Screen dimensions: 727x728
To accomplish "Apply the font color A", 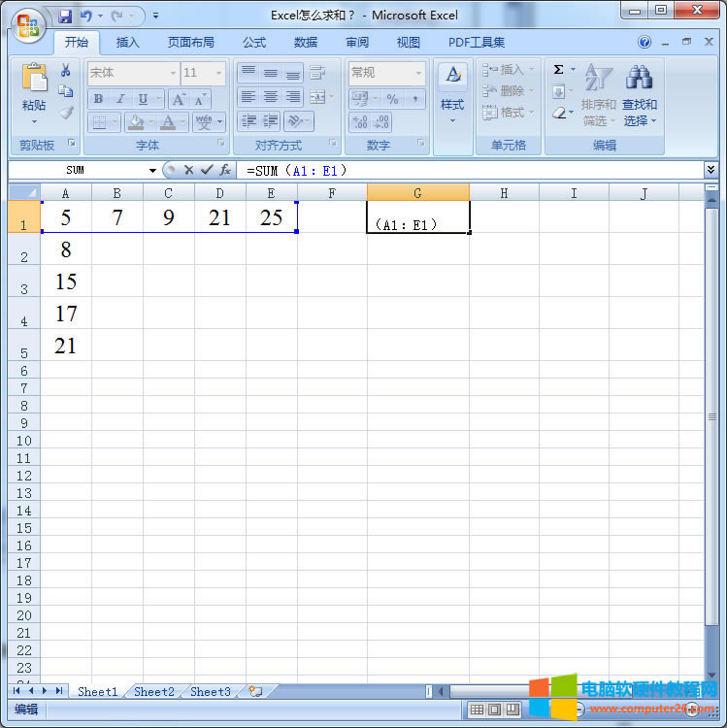I will [x=168, y=122].
